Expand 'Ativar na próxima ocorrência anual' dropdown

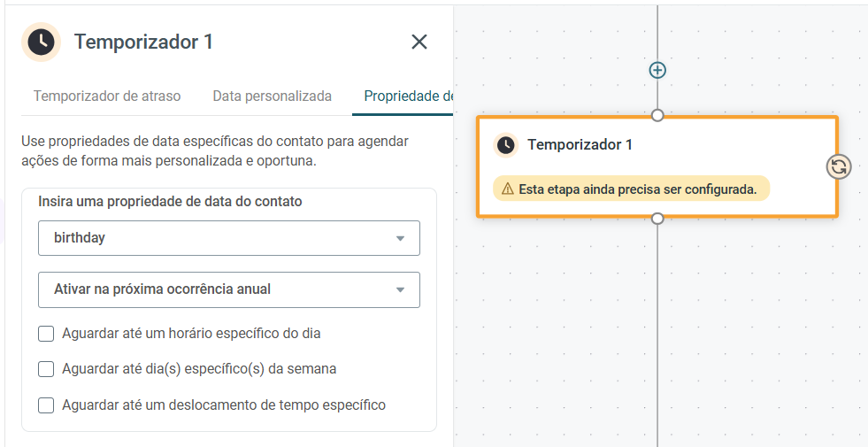228,289
